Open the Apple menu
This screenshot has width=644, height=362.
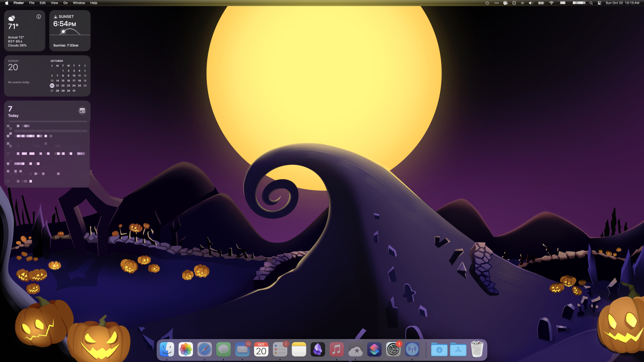point(6,3)
